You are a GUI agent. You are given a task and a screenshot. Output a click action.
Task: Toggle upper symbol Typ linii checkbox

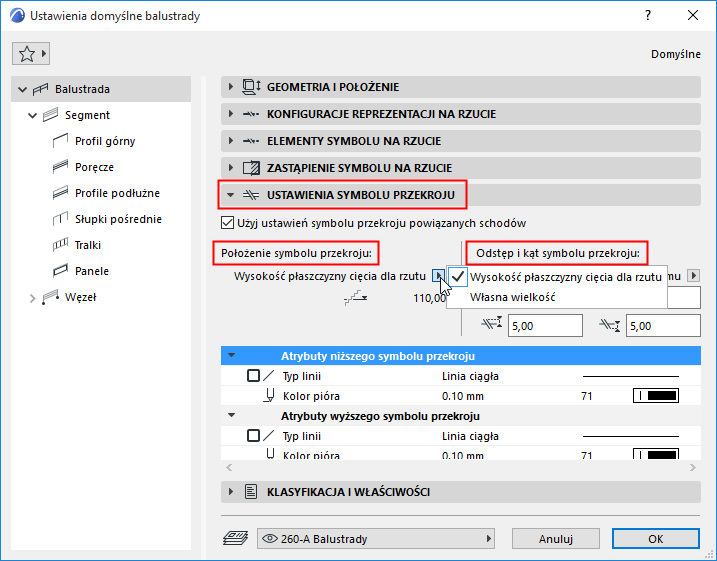tap(253, 436)
